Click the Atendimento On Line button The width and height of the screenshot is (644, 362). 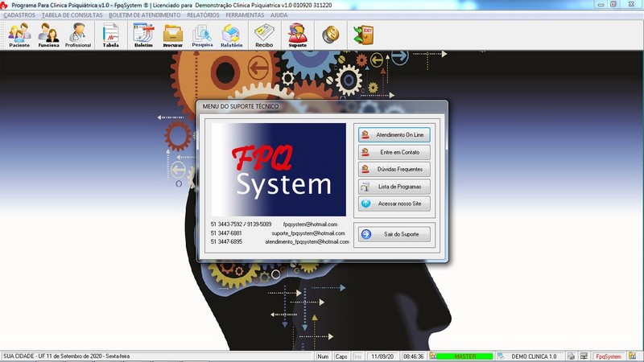(394, 134)
